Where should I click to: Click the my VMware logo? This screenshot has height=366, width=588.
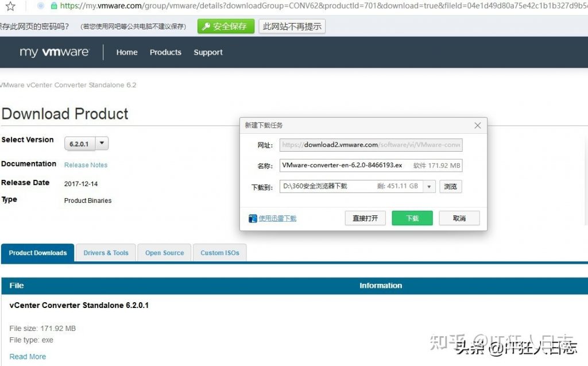pyautogui.click(x=54, y=52)
